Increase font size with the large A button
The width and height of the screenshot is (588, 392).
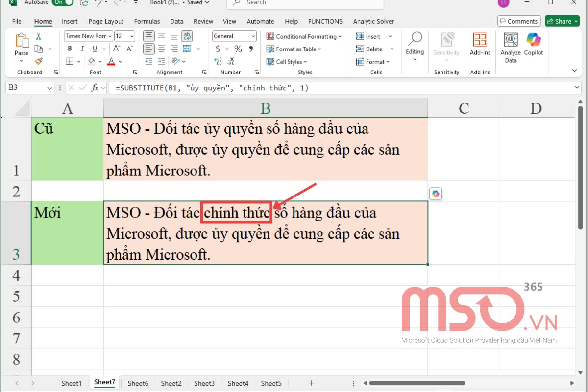click(117, 49)
